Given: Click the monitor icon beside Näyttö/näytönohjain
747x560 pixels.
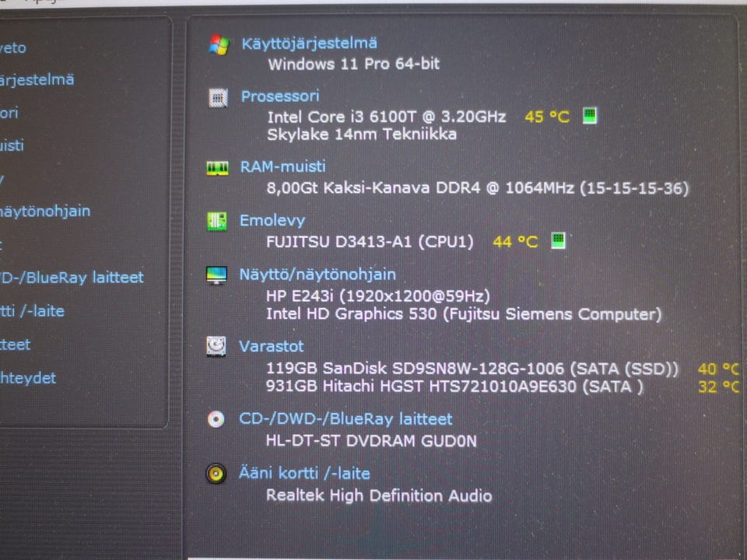Looking at the screenshot, I should [216, 275].
